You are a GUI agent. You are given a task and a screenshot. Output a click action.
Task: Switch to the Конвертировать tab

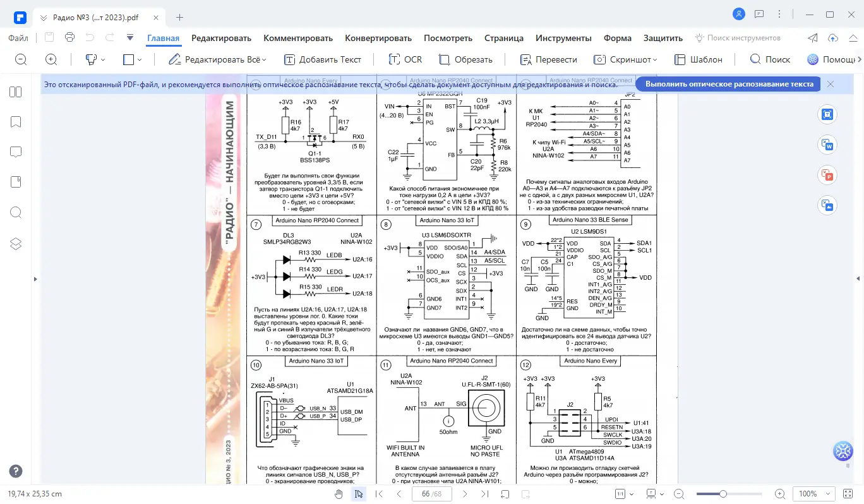click(x=378, y=38)
